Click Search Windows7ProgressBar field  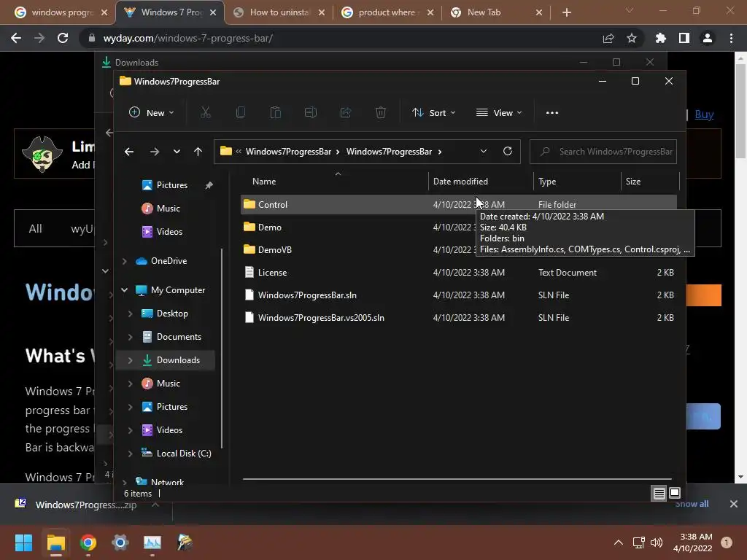point(603,152)
